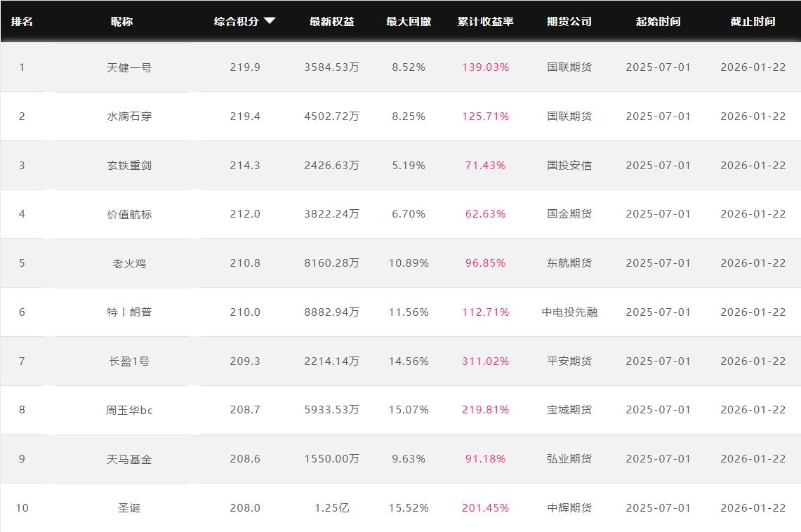Click the 截止时间 column header
Screen dimensions: 801x532
pos(753,21)
